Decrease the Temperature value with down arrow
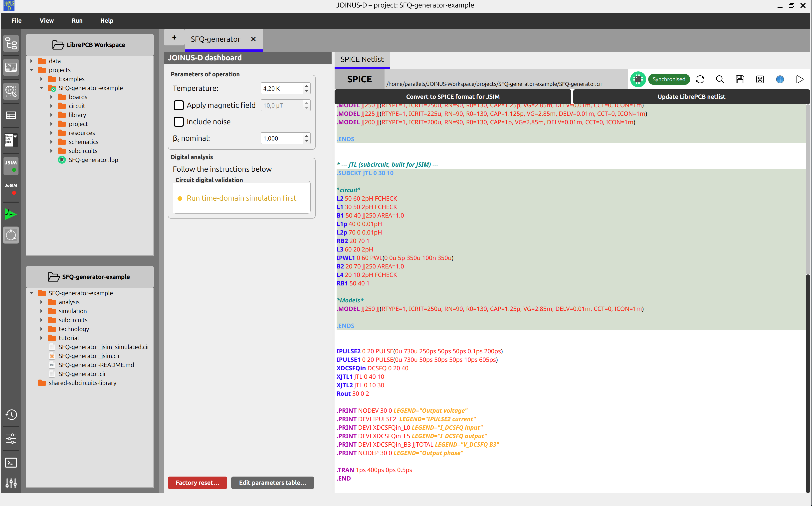The width and height of the screenshot is (812, 506). coord(306,91)
